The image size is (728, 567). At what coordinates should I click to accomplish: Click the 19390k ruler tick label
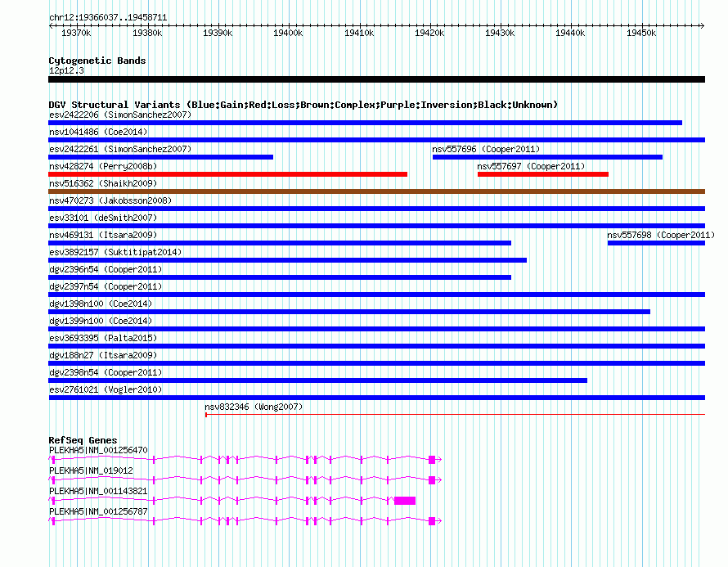pyautogui.click(x=218, y=33)
